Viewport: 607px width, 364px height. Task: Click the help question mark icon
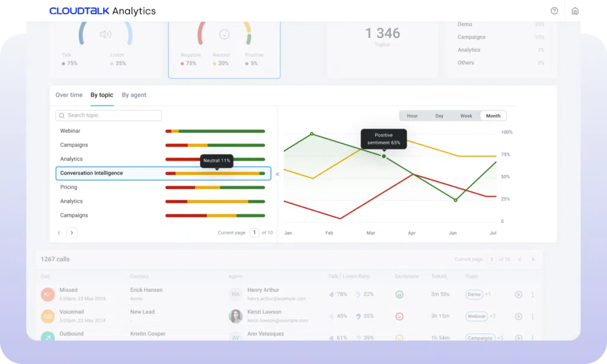(554, 11)
